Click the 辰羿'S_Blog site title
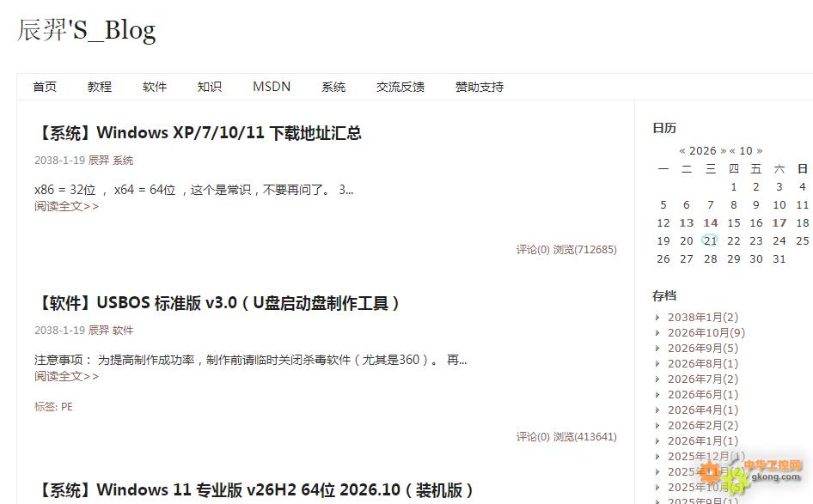Image resolution: width=813 pixels, height=504 pixels. coord(87,30)
